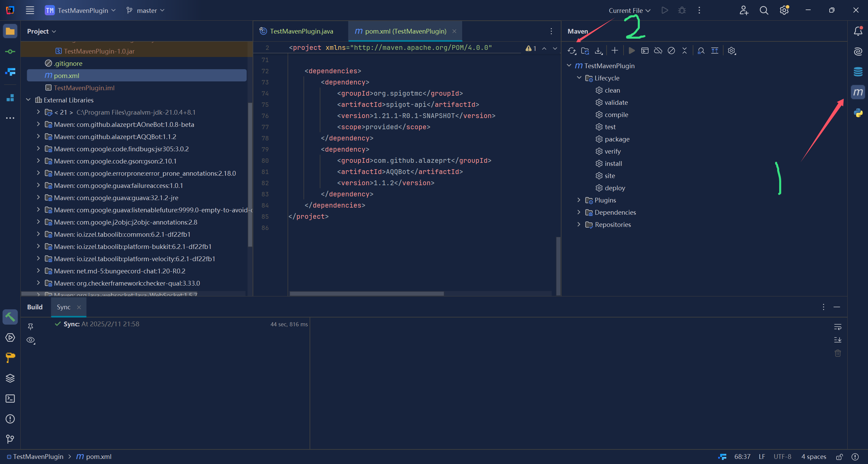Click the Project panel vertical scrollbar
868x464 pixels.
coord(250,174)
